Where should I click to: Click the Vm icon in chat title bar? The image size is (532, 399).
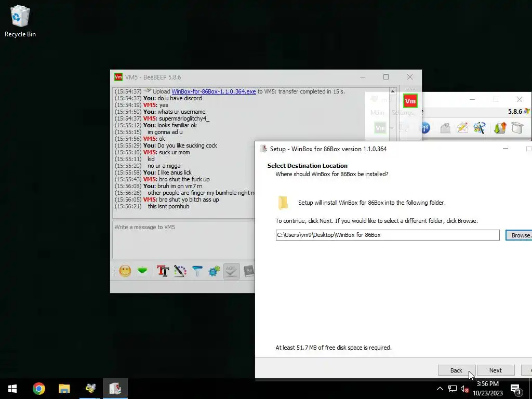[x=118, y=77]
